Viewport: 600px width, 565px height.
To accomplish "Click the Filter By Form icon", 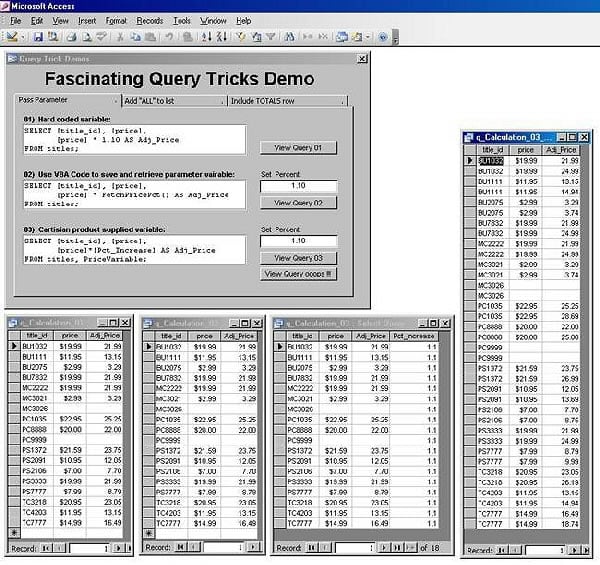I will (x=256, y=37).
